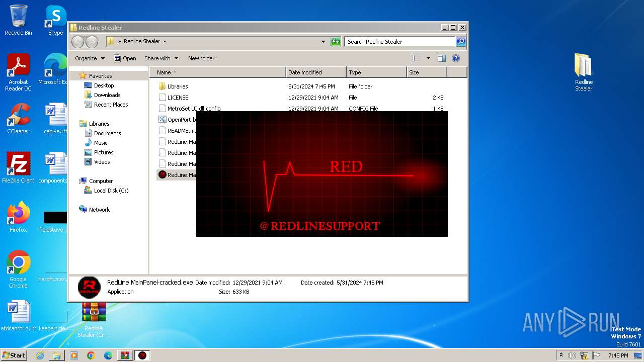Open Google Chrome desktop shortcut

coord(18,269)
